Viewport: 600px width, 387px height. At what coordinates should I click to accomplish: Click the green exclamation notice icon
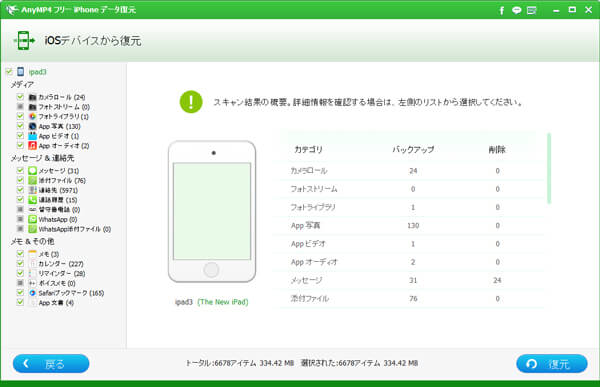pyautogui.click(x=191, y=102)
